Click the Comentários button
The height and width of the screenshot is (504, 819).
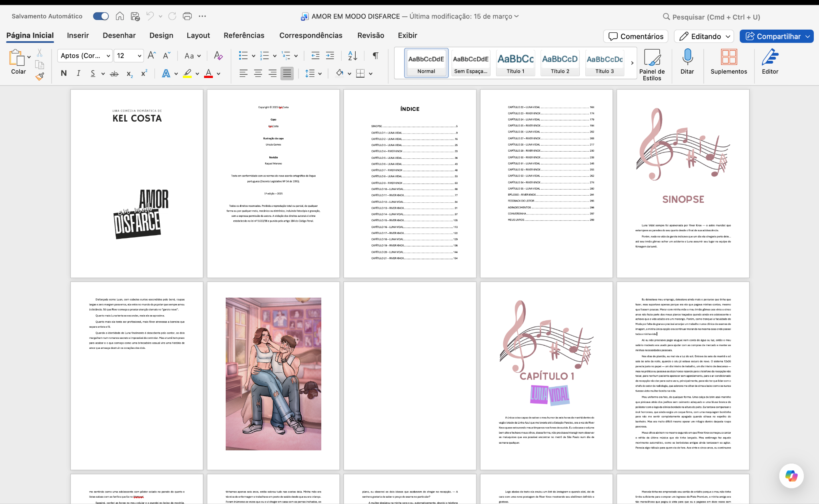coord(636,36)
